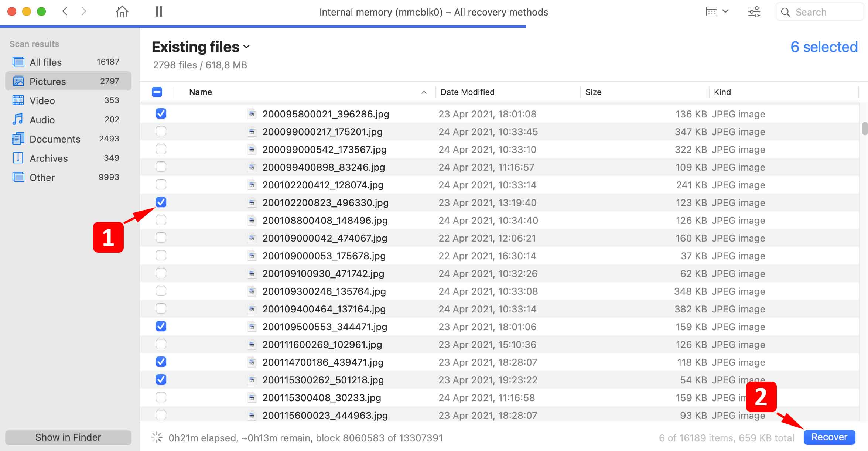Select file name 200099000217_175201.jpg
868x451 pixels.
click(322, 132)
